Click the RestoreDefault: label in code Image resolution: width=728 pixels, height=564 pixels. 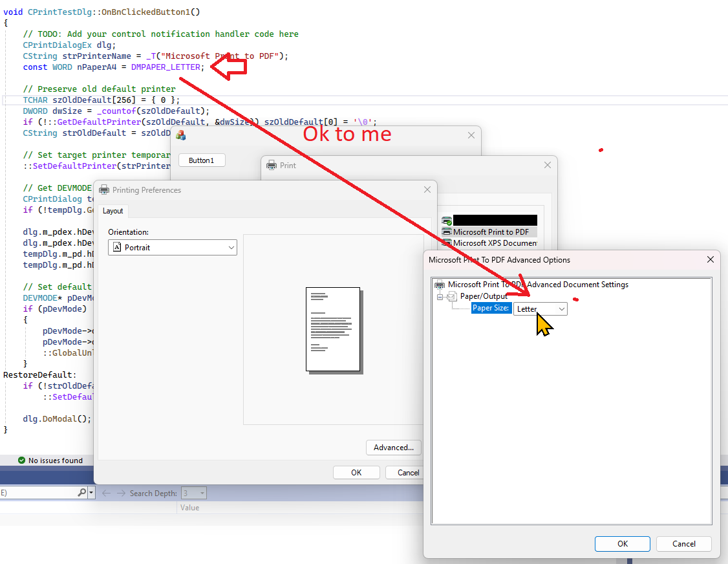point(40,375)
